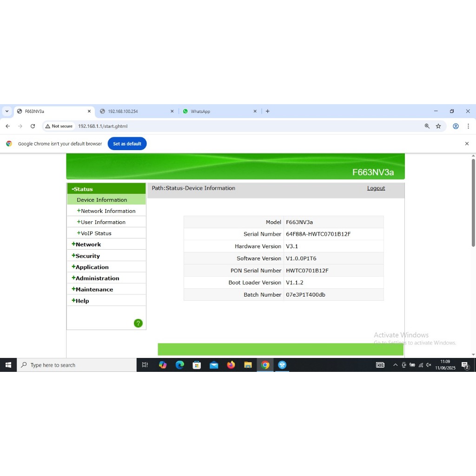Collapse the Status menu section
Screen dimensions: 476x476
coord(84,189)
